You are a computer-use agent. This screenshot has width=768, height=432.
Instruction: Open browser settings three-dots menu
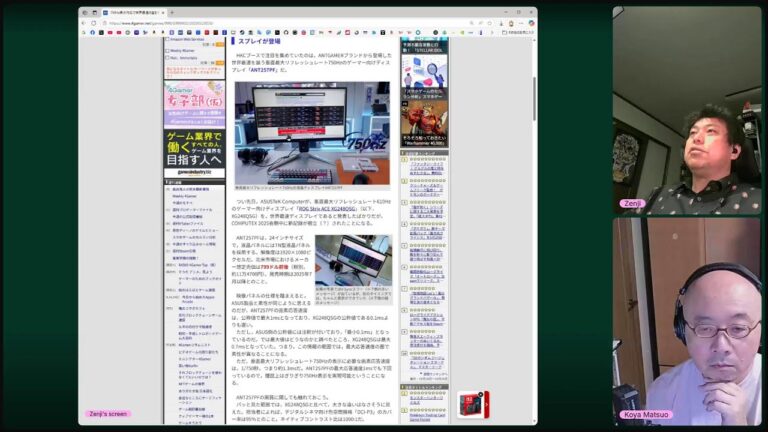click(521, 23)
